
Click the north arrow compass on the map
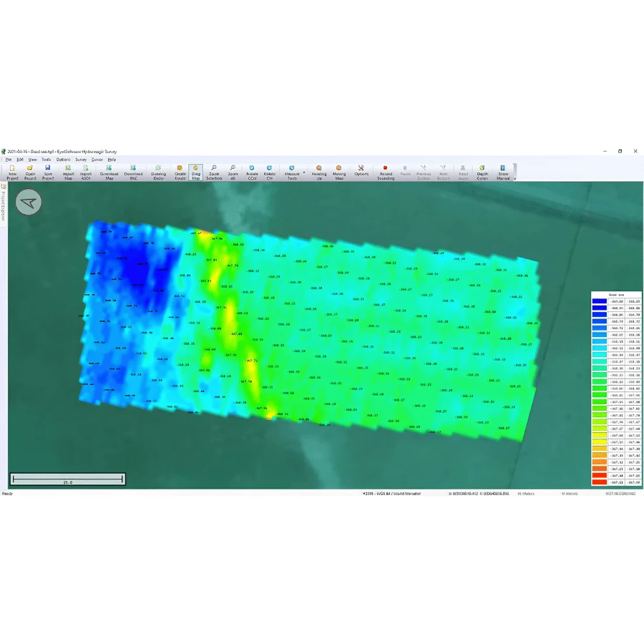29,202
